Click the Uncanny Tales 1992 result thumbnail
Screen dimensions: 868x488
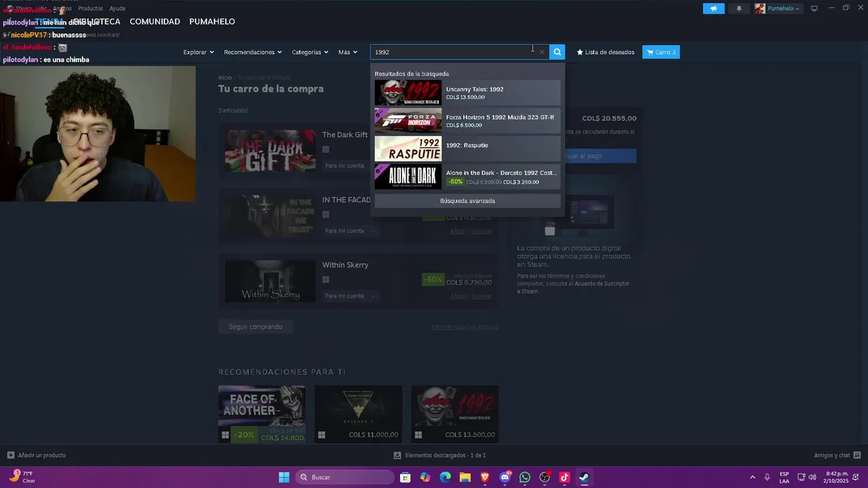coord(408,93)
